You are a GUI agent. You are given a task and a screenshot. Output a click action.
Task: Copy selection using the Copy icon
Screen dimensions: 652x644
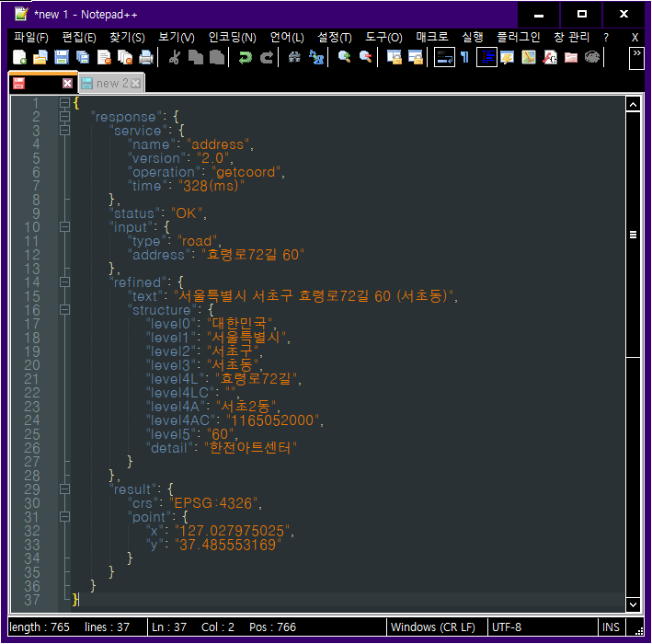click(x=196, y=57)
